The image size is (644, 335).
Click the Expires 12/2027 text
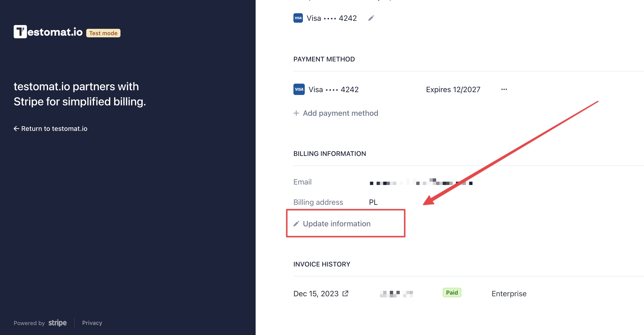[x=453, y=89]
